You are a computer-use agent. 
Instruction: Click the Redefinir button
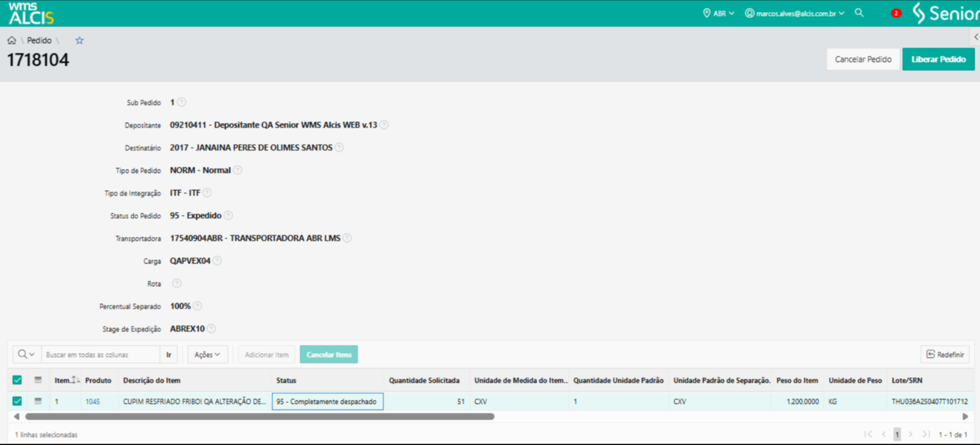[x=945, y=354]
